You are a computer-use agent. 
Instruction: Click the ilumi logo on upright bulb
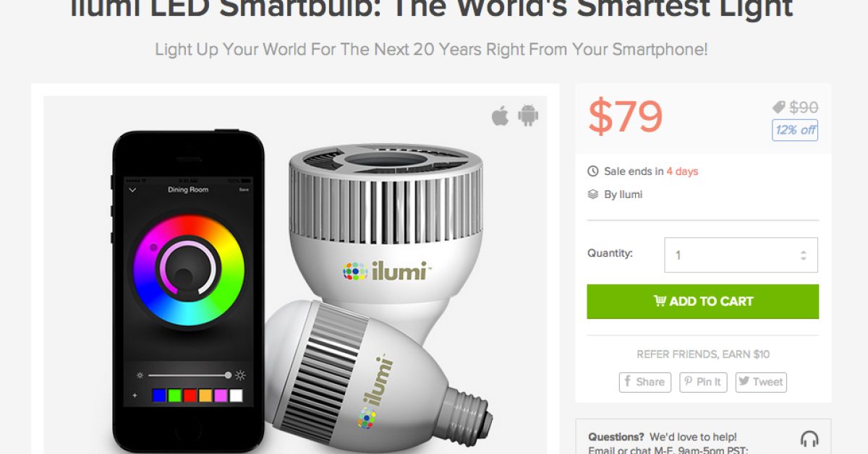coord(386,270)
